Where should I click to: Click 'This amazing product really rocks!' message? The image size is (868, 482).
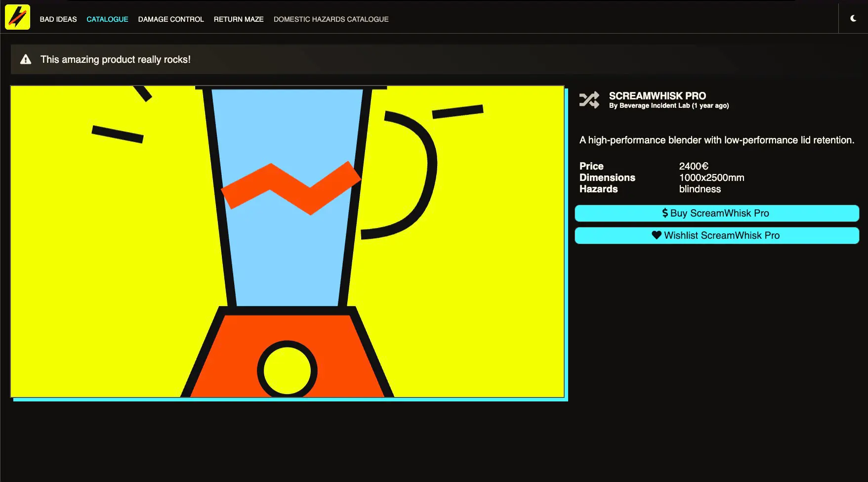pyautogui.click(x=115, y=59)
